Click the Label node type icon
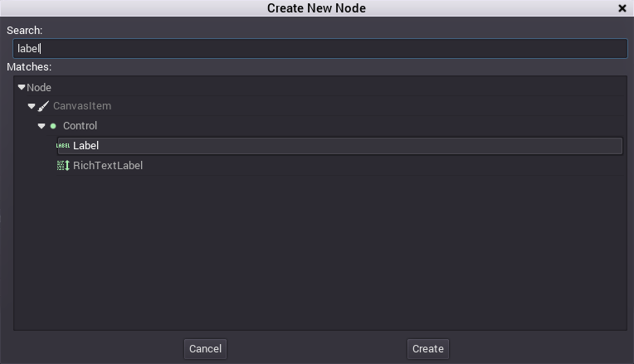 pos(63,146)
